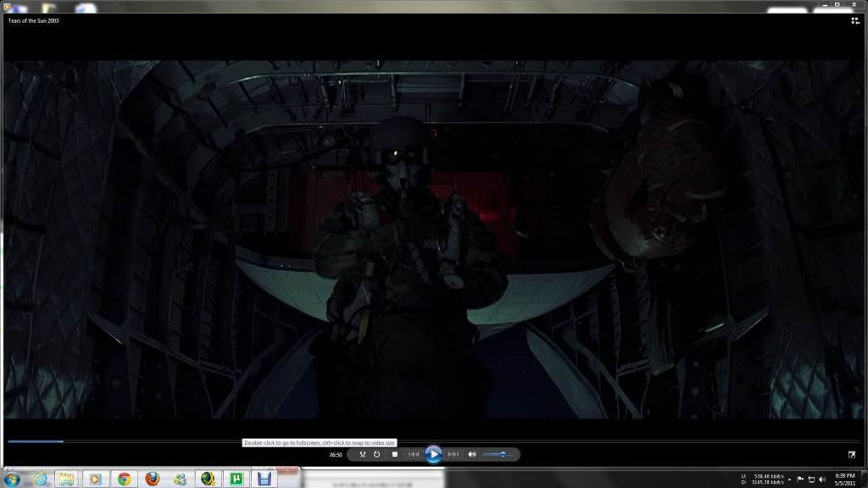The height and width of the screenshot is (488, 868).
Task: Open the Windows Start menu
Action: (x=13, y=479)
